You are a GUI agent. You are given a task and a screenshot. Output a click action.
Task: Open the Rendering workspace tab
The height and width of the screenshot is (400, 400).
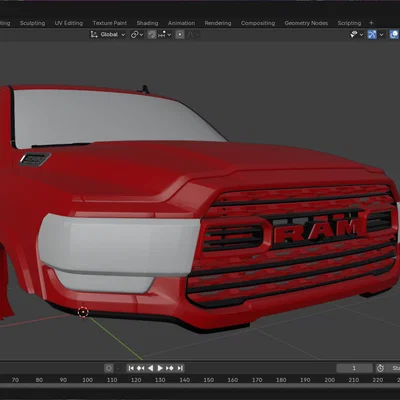[218, 23]
